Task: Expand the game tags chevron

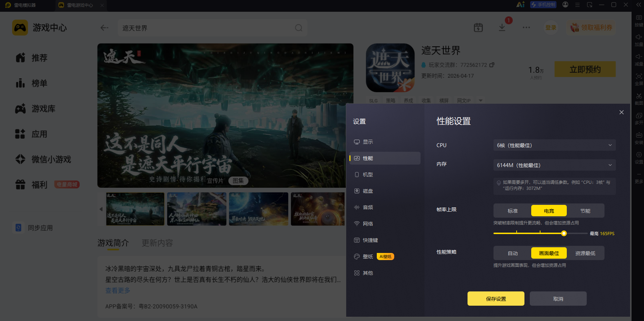Action: [481, 100]
